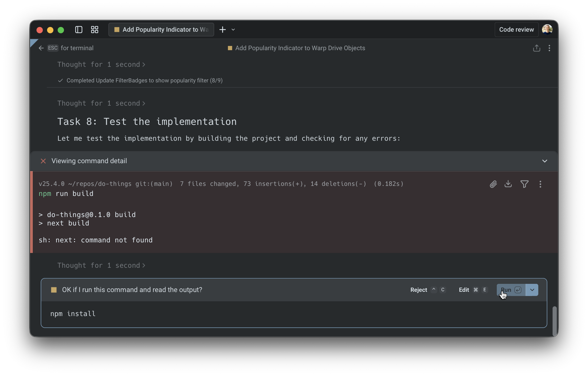The width and height of the screenshot is (588, 376).
Task: Reject the npm install command
Action: (x=419, y=290)
